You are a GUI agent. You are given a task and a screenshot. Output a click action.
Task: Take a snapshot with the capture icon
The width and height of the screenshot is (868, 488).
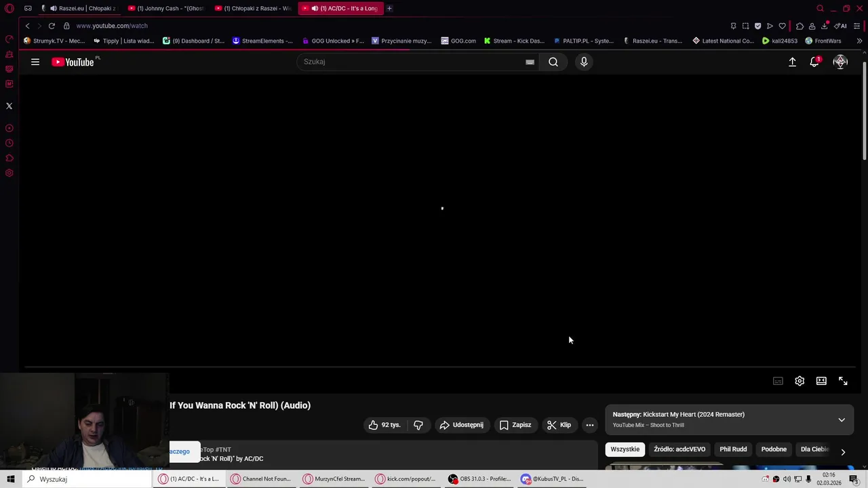745,26
